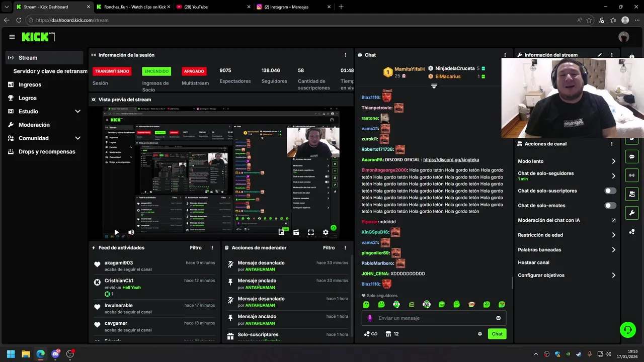Select Stream in the sidebar
644x362 pixels.
45,58
